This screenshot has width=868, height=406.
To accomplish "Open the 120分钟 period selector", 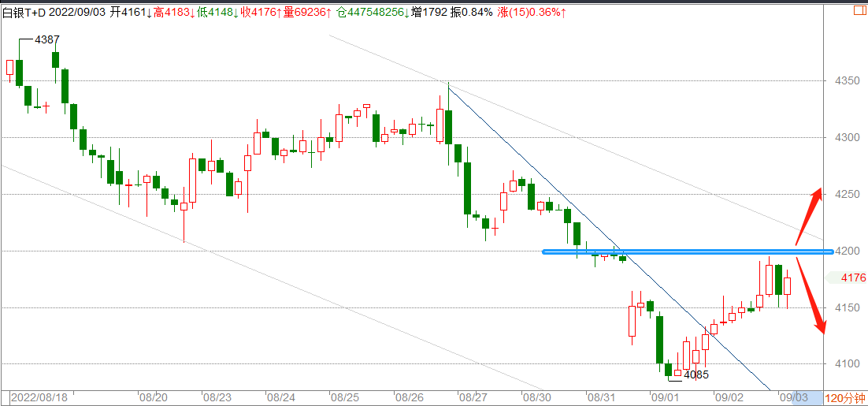I will point(845,397).
